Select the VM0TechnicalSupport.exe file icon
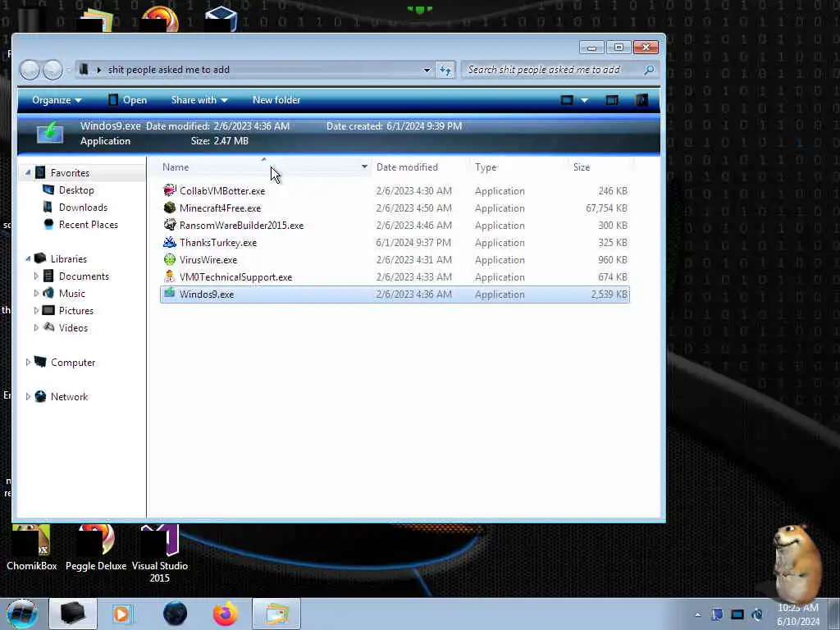The height and width of the screenshot is (630, 840). [170, 276]
